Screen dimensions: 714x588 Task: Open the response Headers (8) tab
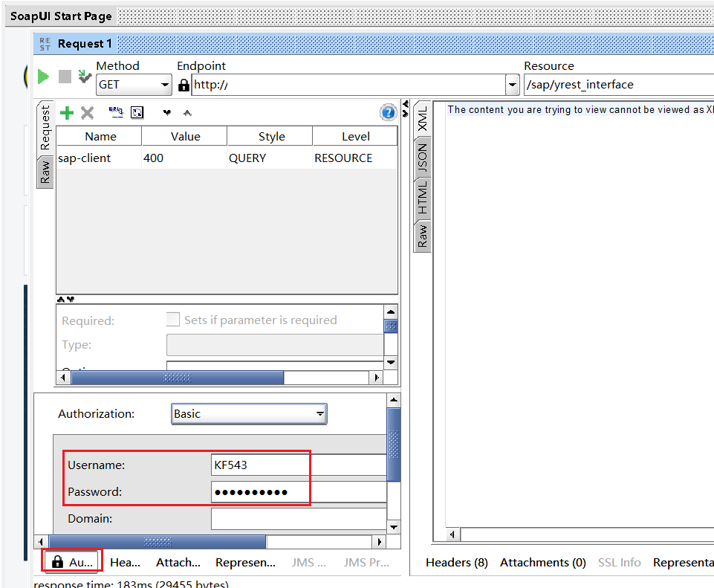[456, 563]
